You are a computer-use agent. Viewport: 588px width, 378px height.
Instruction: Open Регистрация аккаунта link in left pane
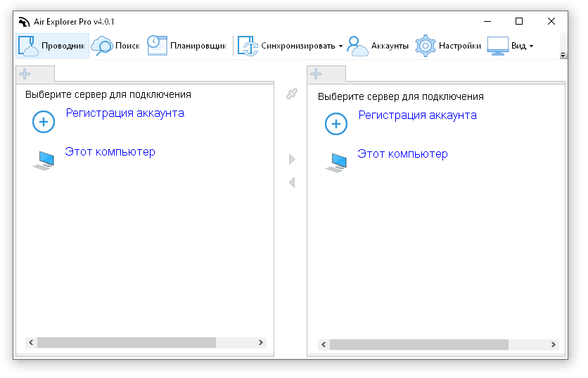[125, 113]
